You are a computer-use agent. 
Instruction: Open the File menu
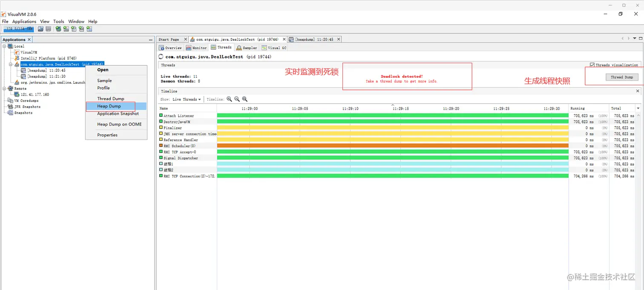[x=5, y=21]
